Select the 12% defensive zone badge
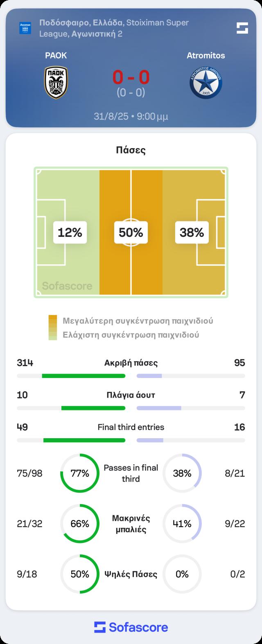Screen dimensions: 262x644 click(70, 232)
